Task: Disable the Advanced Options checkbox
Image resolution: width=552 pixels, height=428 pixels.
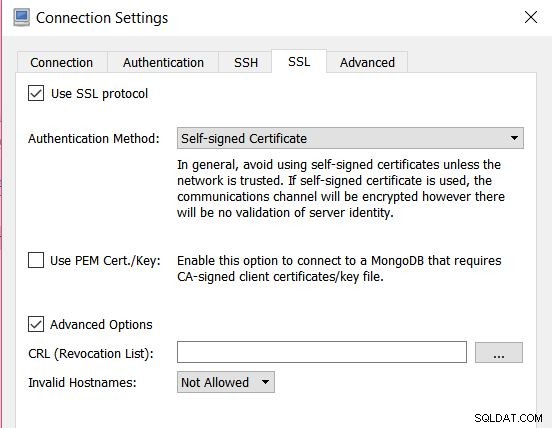Action: [x=36, y=324]
